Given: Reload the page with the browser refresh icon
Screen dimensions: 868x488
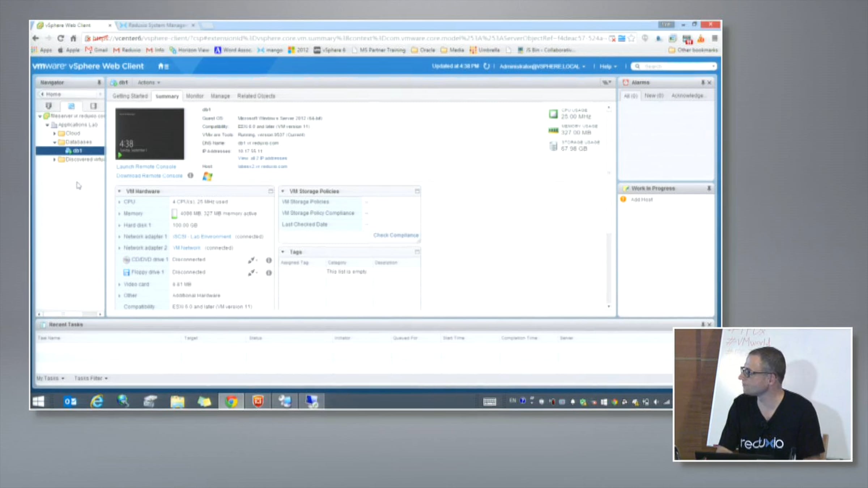Looking at the screenshot, I should coord(60,38).
